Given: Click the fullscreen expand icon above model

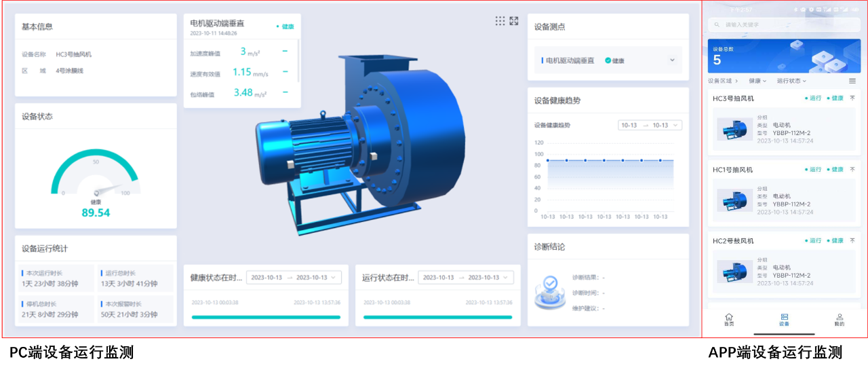Looking at the screenshot, I should [514, 21].
